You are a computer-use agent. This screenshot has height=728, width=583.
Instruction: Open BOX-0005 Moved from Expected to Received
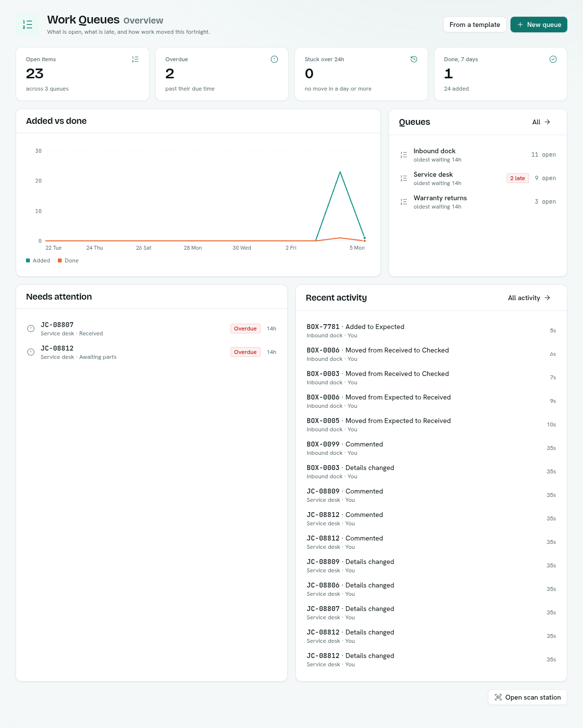[431, 424]
